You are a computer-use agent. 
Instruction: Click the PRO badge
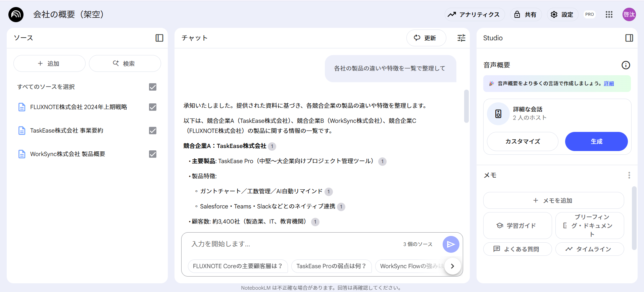point(589,14)
